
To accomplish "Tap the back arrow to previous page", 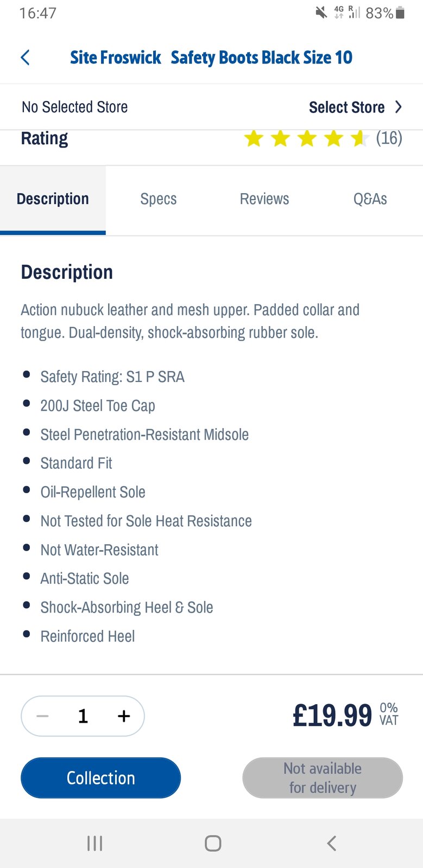I will point(24,57).
